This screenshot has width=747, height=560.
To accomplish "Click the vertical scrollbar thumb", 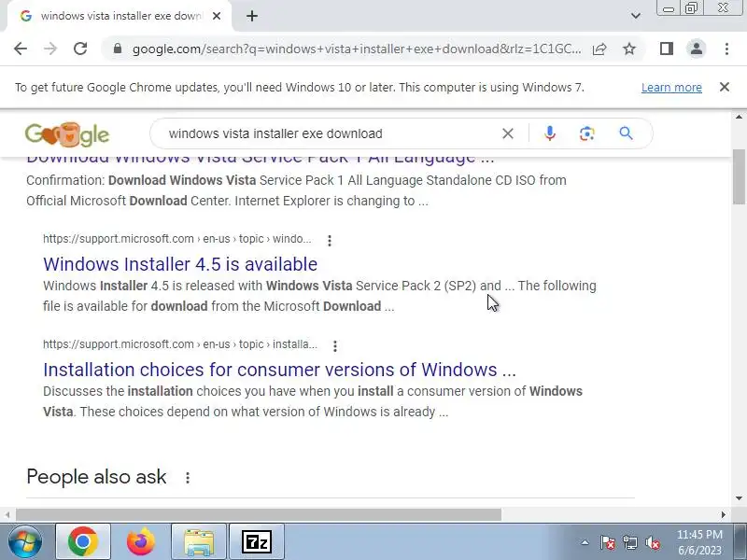I will point(739,176).
